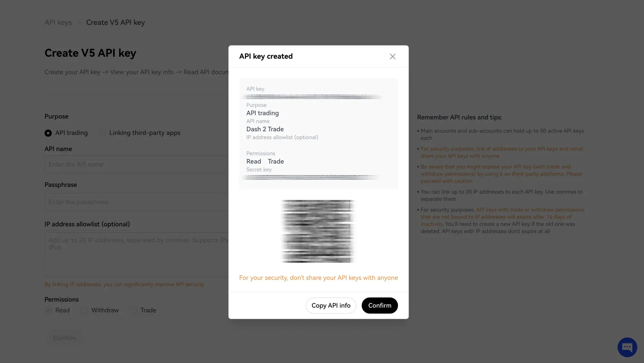The height and width of the screenshot is (363, 644).
Task: Click the IP address allowlist textarea
Action: [137, 254]
